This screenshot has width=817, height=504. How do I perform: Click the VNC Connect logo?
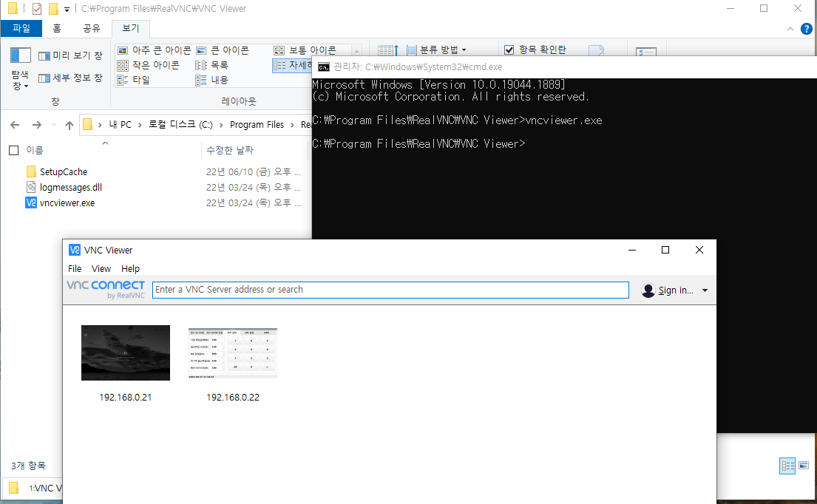tap(106, 290)
